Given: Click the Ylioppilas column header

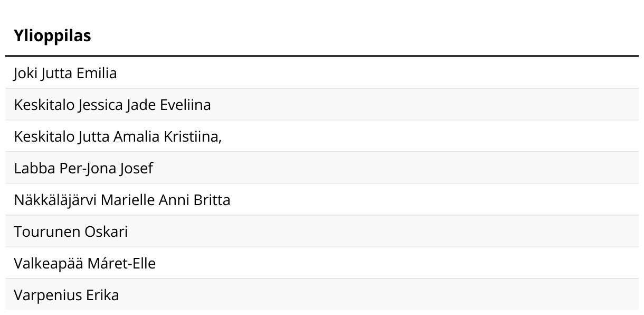Looking at the screenshot, I should pyautogui.click(x=52, y=36).
